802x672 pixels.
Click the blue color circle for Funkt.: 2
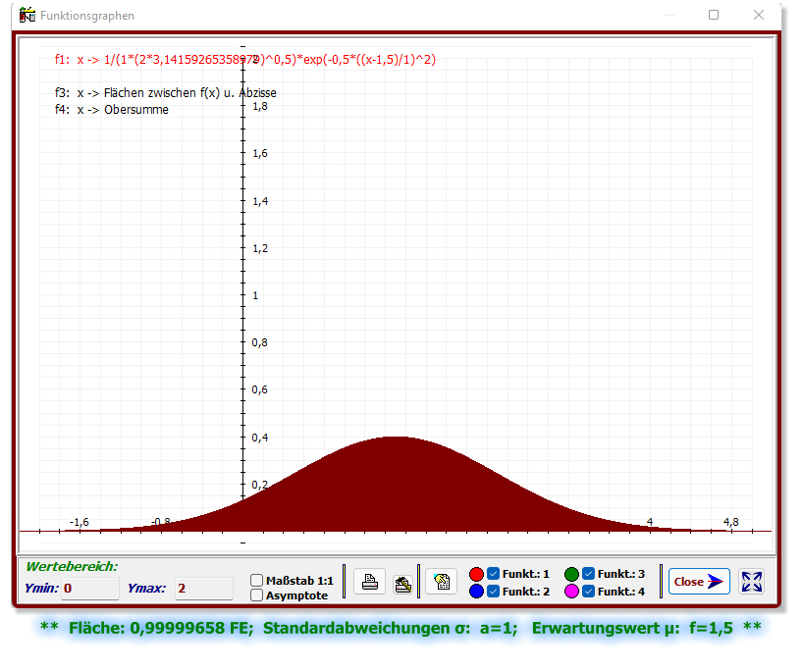pos(476,591)
